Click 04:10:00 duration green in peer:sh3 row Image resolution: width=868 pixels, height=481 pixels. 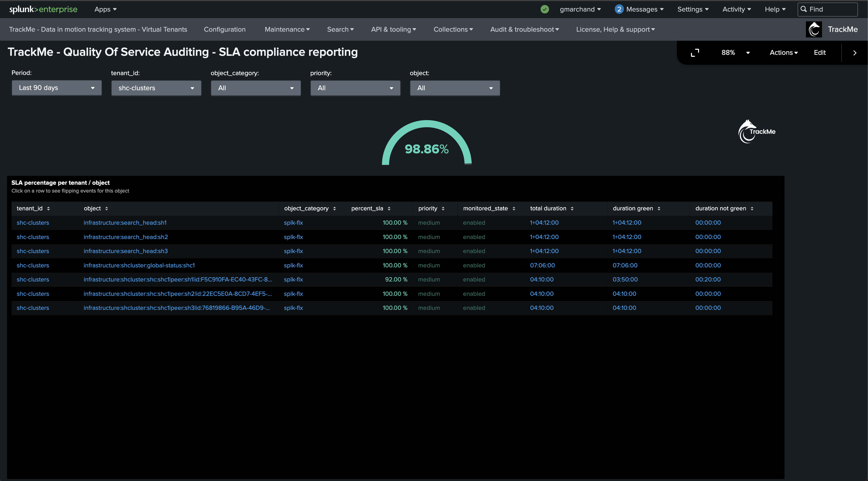pos(624,308)
